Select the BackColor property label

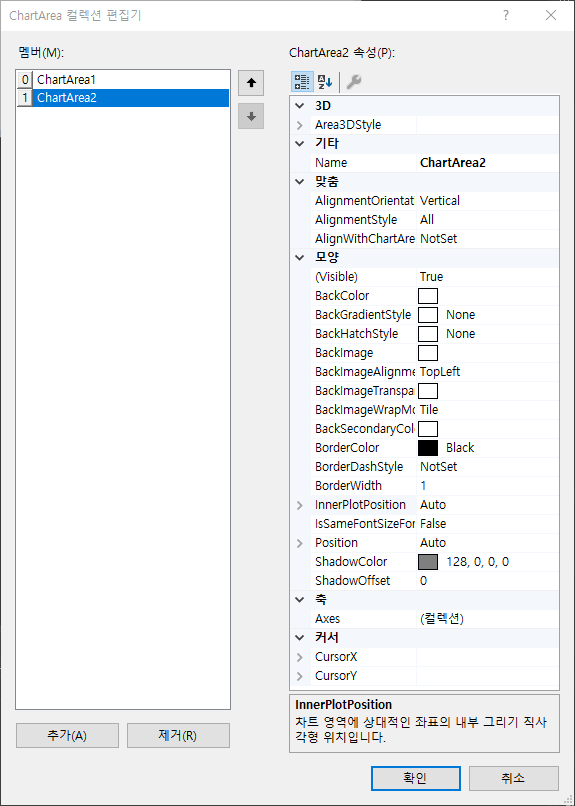click(x=342, y=296)
